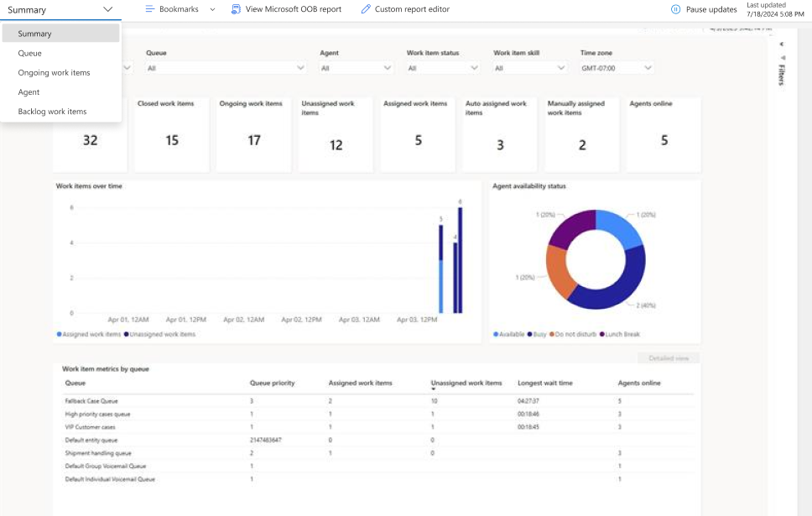812x516 pixels.
Task: Click the View Microsoft OOB report icon
Action: tap(236, 8)
